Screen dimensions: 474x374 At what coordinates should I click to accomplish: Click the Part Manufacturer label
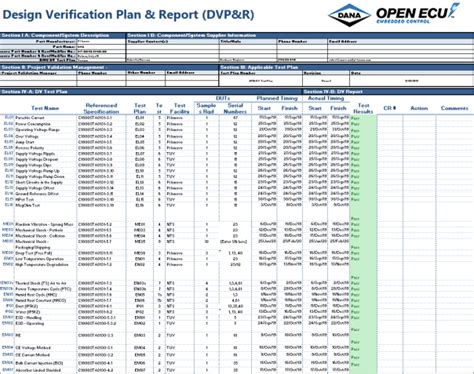[56, 42]
